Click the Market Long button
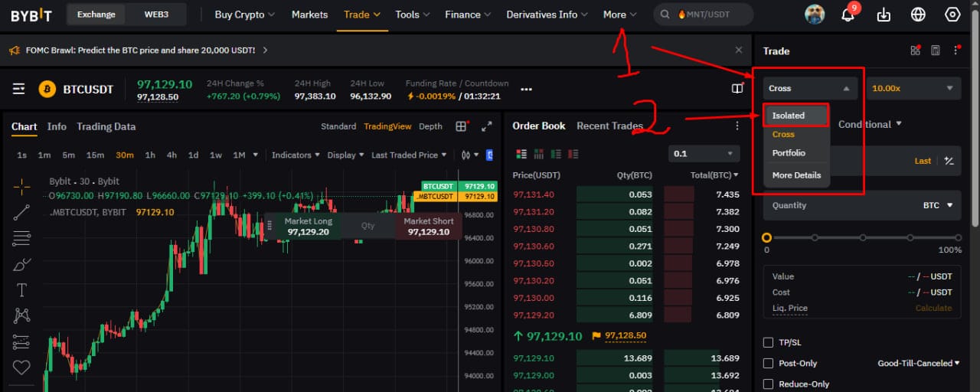 (309, 226)
